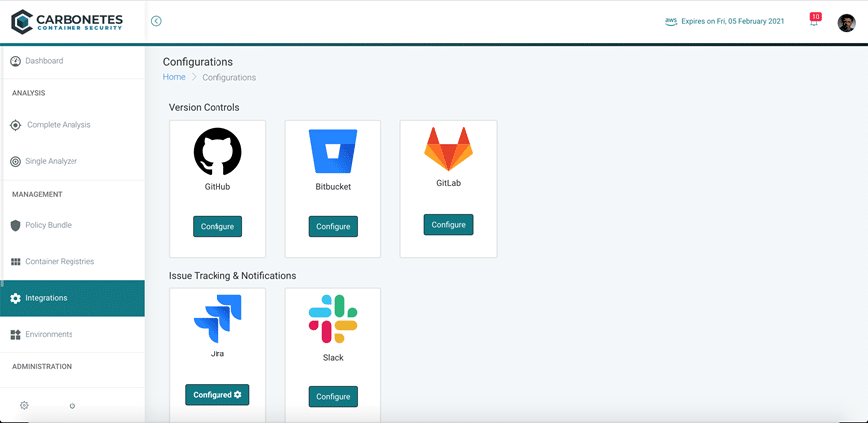Click the Bitbucket card label
The width and height of the screenshot is (868, 423).
333,187
